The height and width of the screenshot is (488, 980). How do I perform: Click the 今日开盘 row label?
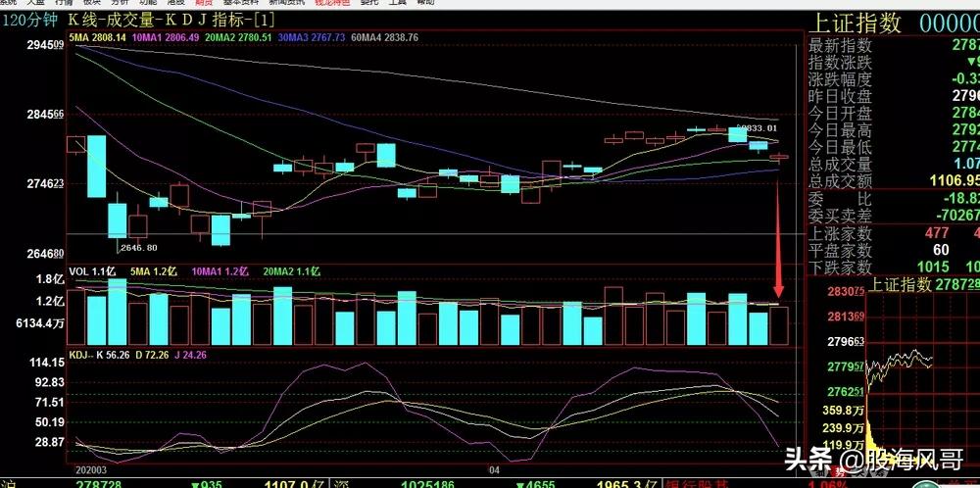click(840, 114)
